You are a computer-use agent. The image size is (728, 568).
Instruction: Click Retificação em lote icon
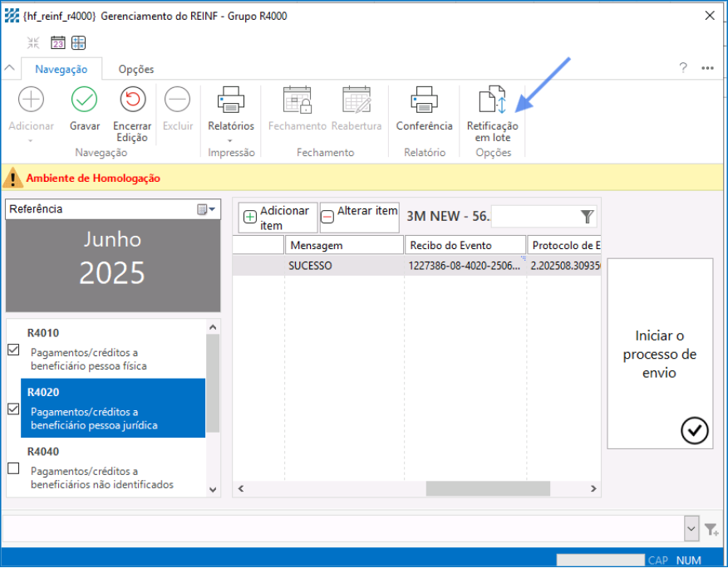(492, 100)
